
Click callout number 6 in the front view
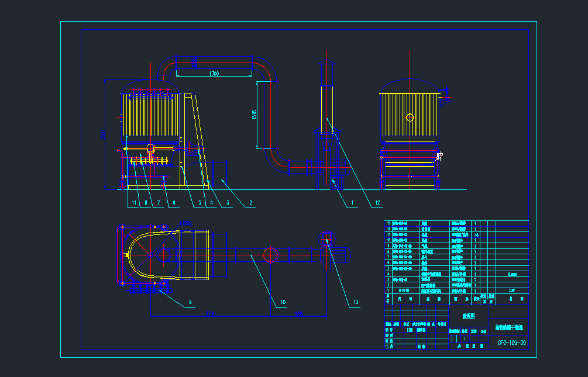(x=174, y=203)
